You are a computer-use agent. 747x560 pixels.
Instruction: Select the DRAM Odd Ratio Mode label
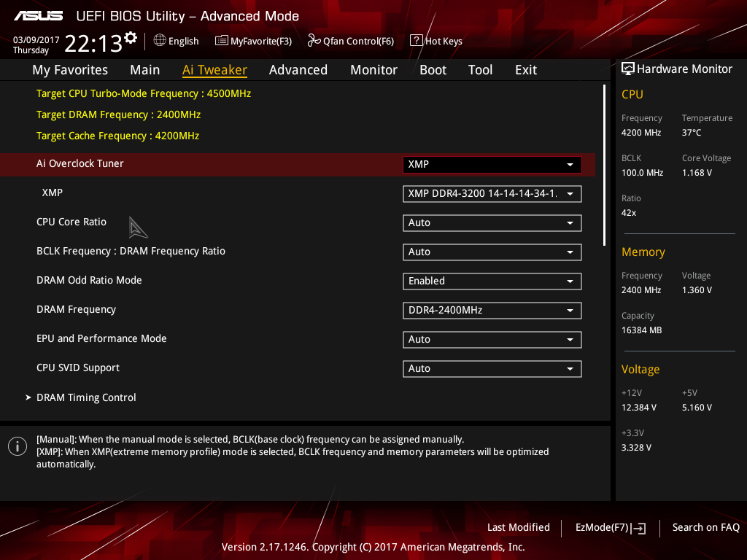click(x=89, y=281)
